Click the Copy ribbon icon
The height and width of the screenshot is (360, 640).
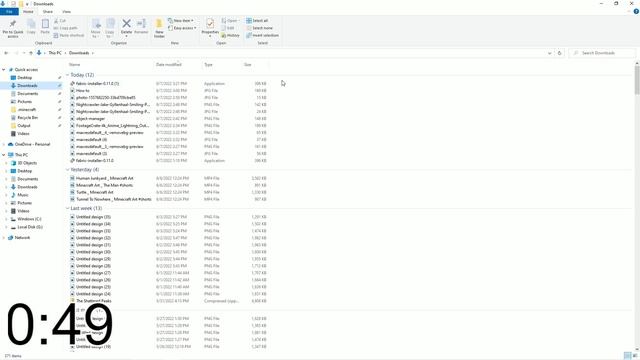click(31, 24)
